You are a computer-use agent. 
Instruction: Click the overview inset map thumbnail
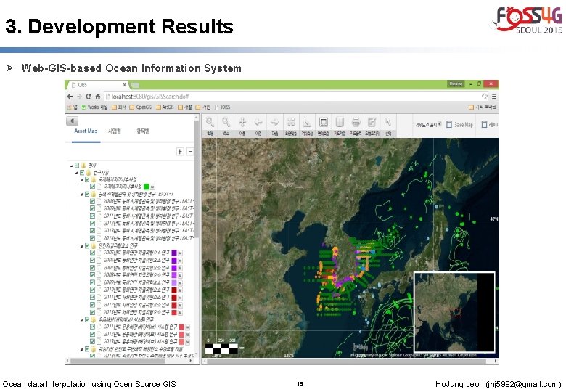(x=454, y=312)
